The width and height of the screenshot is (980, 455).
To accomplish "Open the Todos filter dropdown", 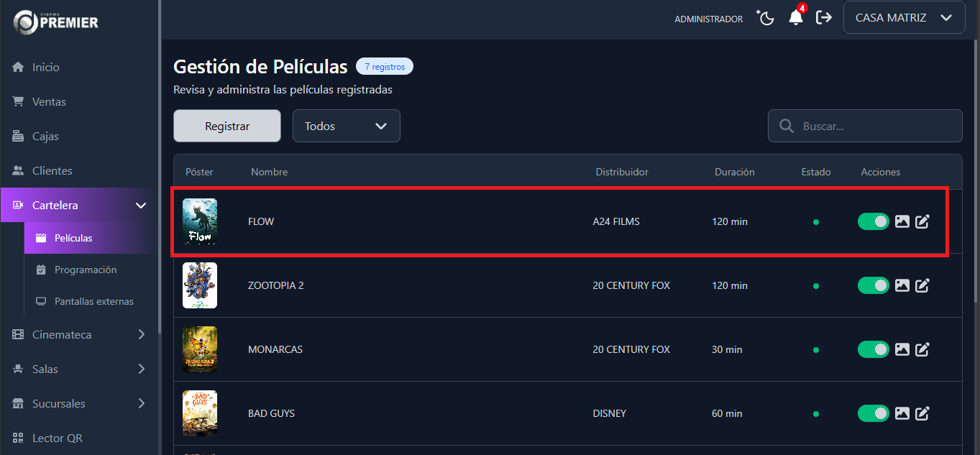I will 346,126.
